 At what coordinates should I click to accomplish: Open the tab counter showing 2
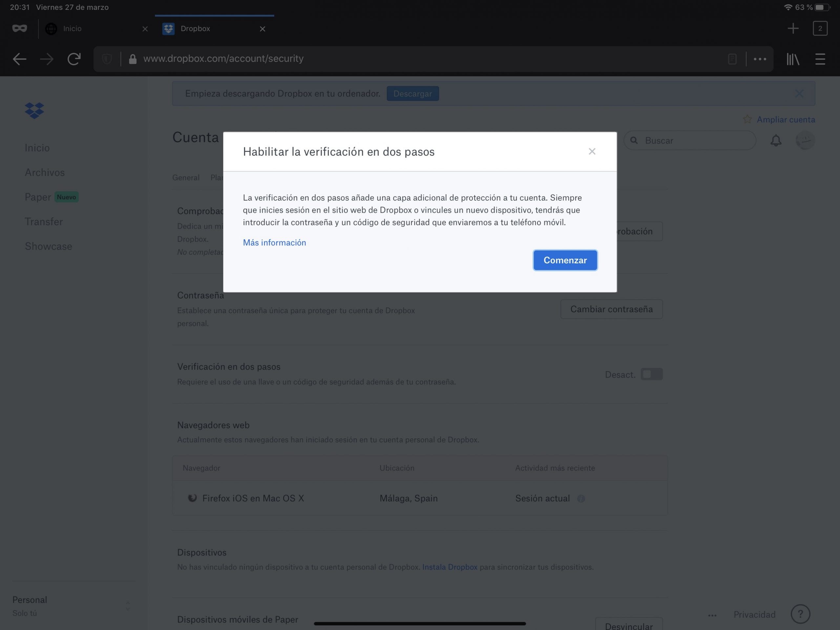point(820,29)
